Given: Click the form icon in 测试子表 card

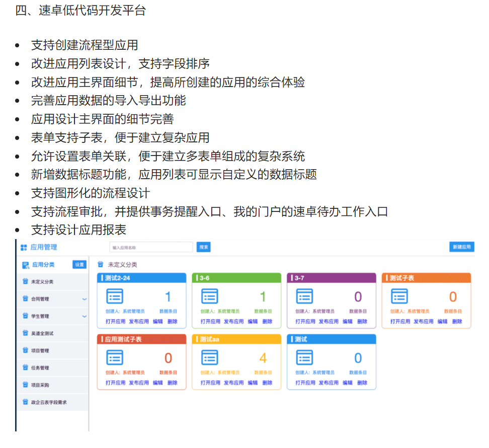Looking at the screenshot, I should (x=399, y=296).
